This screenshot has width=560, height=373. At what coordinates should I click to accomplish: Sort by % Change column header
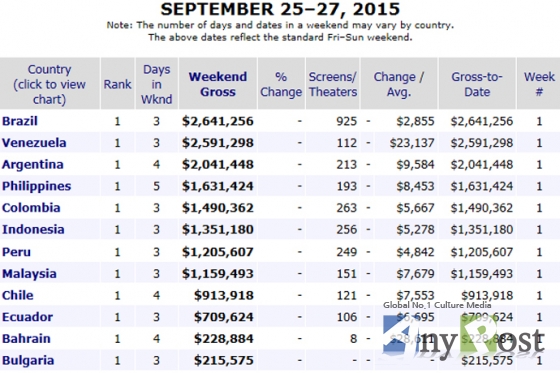click(x=281, y=84)
